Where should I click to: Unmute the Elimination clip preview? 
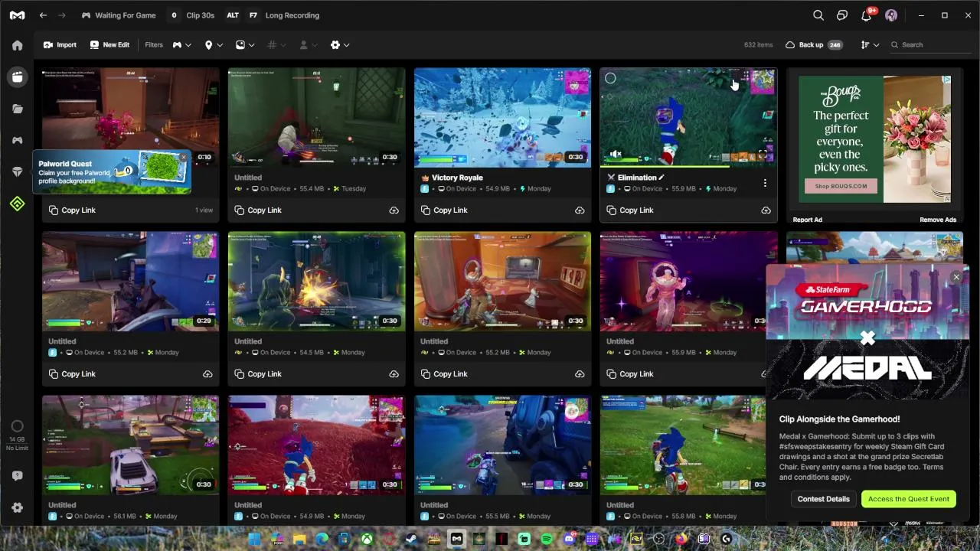616,155
